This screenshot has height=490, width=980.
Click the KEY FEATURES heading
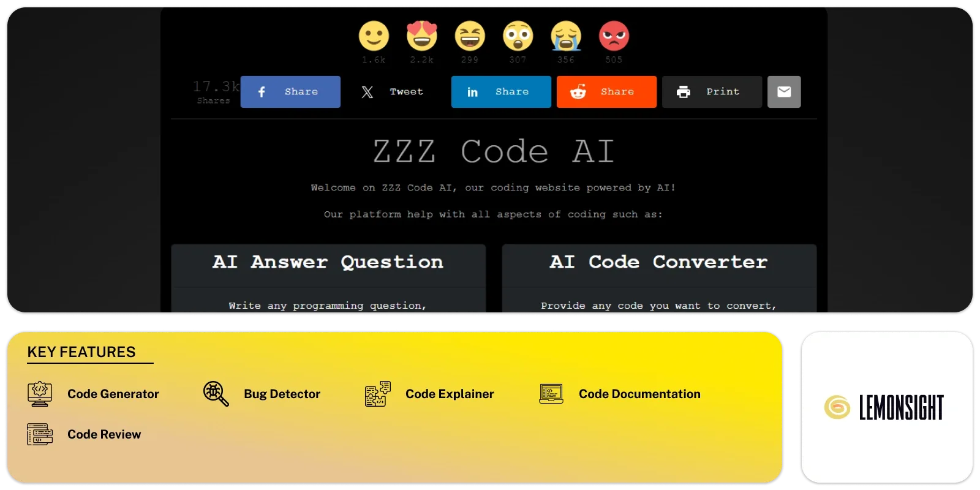(x=81, y=352)
